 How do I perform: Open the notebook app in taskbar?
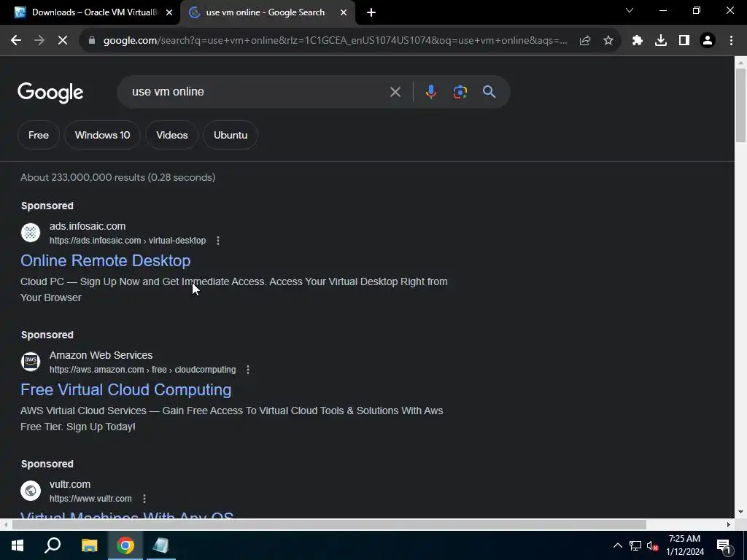point(161,545)
